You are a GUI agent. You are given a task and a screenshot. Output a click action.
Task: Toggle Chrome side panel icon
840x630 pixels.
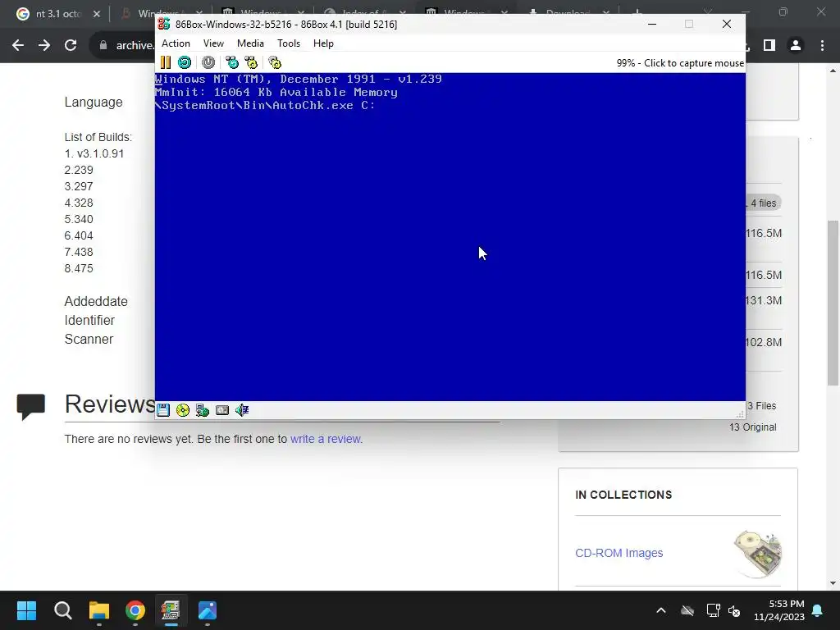(x=769, y=46)
